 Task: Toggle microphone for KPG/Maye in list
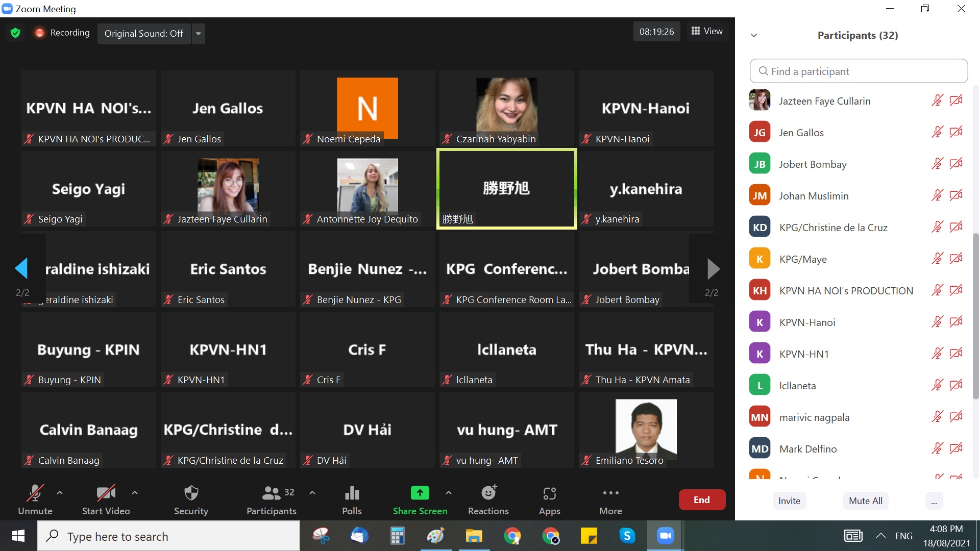pos(937,259)
